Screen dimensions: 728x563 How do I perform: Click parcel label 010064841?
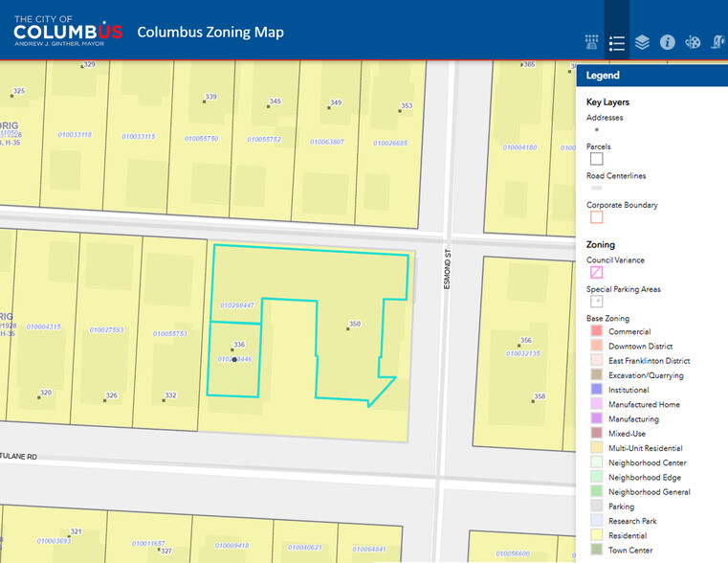(369, 549)
